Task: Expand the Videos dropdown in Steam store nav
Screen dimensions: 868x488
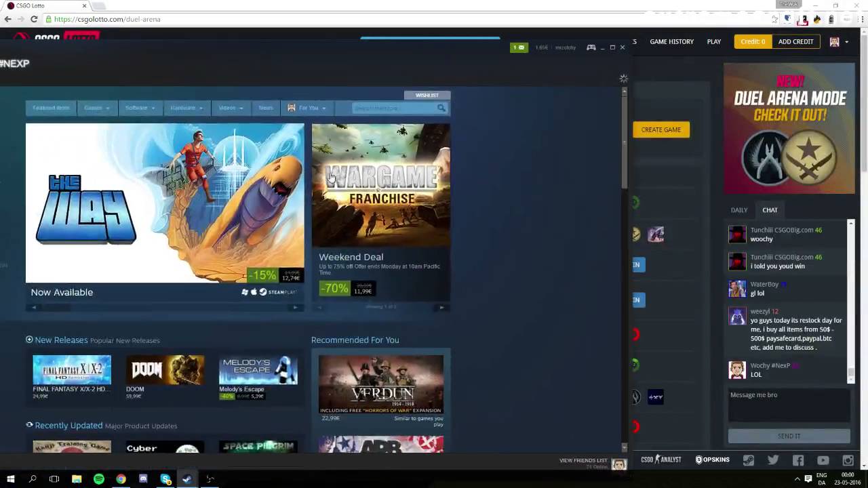Action: [x=231, y=108]
